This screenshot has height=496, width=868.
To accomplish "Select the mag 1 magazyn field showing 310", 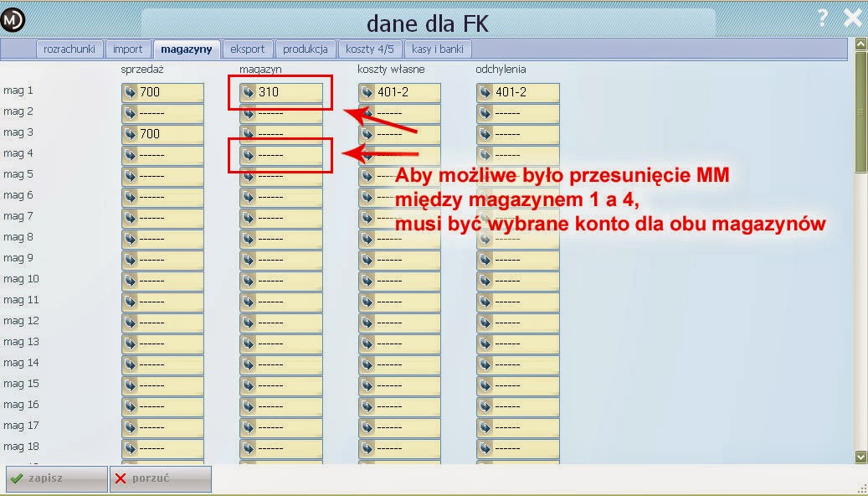I will [281, 92].
